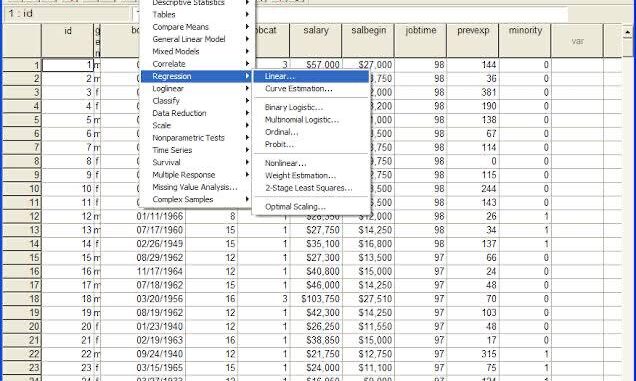Expand submenu arrow beside Classify

coord(247,101)
